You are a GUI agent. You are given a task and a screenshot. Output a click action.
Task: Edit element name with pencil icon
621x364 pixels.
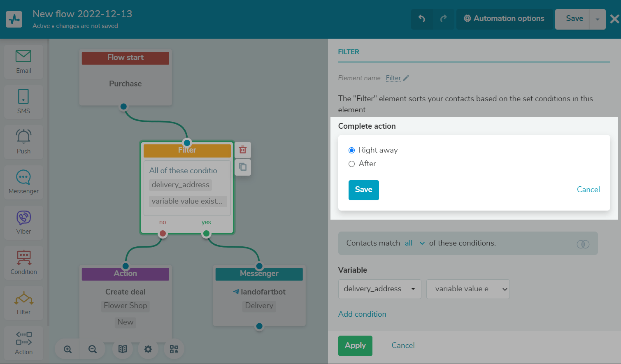(406, 78)
